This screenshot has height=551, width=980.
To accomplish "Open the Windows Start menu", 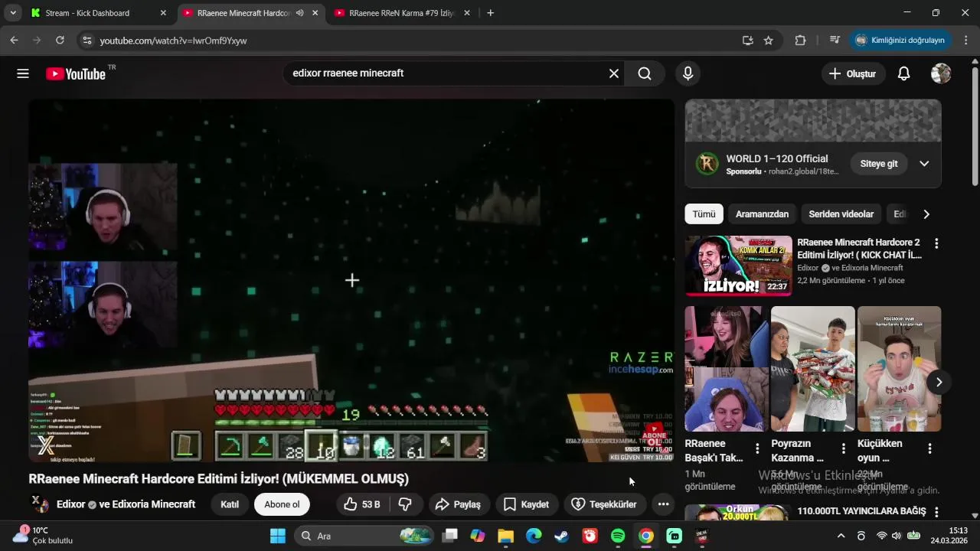I will (277, 536).
